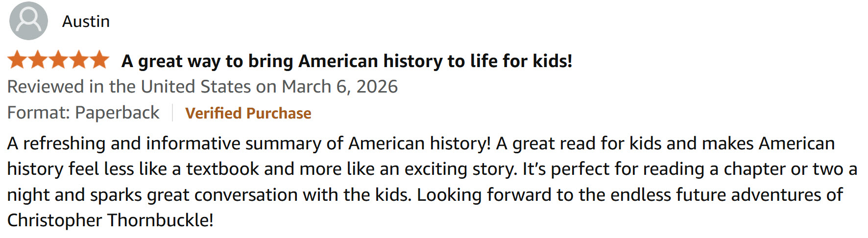Click the "Verified Purchase" badge

(248, 113)
